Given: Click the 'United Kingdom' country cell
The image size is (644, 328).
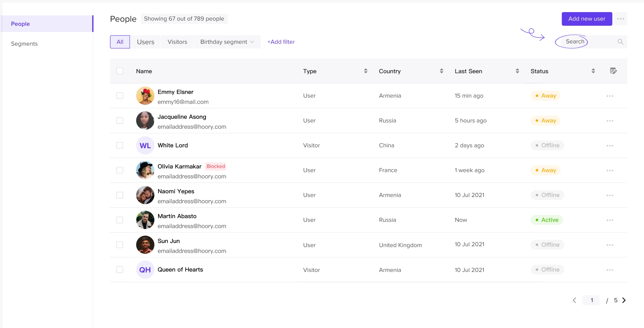Looking at the screenshot, I should [400, 245].
